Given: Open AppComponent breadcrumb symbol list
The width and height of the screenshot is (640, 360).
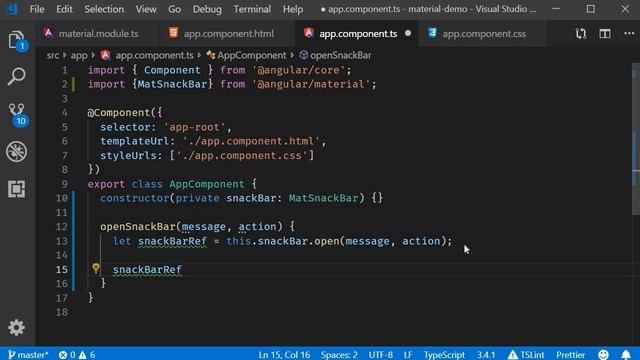Looking at the screenshot, I should (247, 55).
